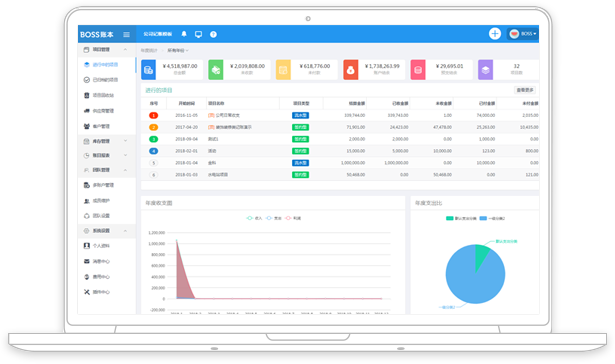Click the date 2016-11-05 in table

pyautogui.click(x=186, y=115)
